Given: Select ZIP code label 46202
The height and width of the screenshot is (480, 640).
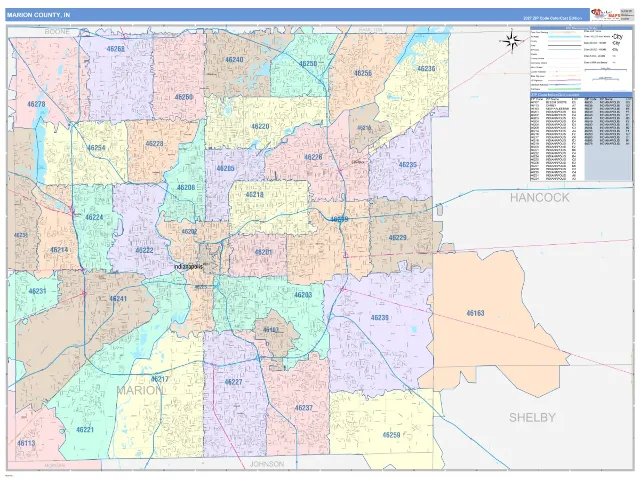Looking at the screenshot, I should coord(189,231).
